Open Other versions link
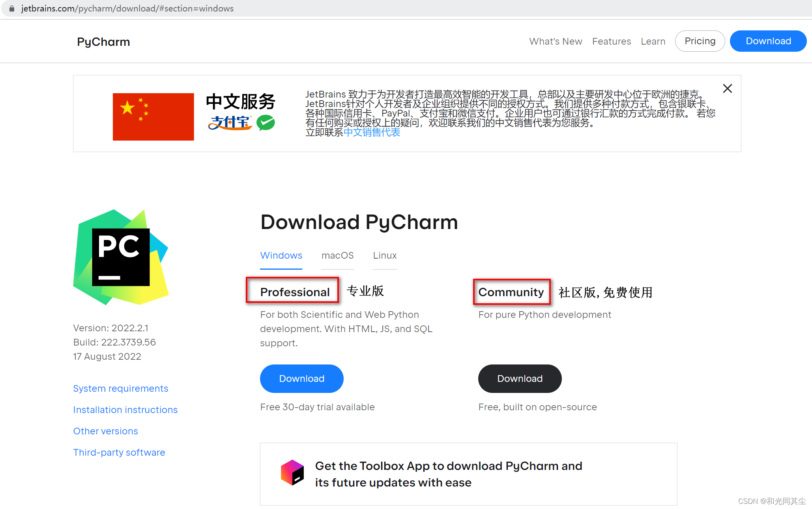This screenshot has height=509, width=812. coord(105,431)
